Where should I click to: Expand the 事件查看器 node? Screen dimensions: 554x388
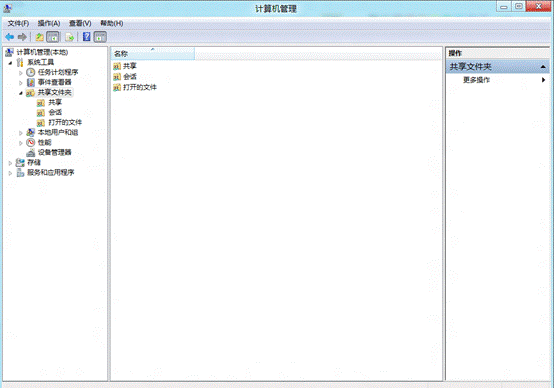point(20,83)
